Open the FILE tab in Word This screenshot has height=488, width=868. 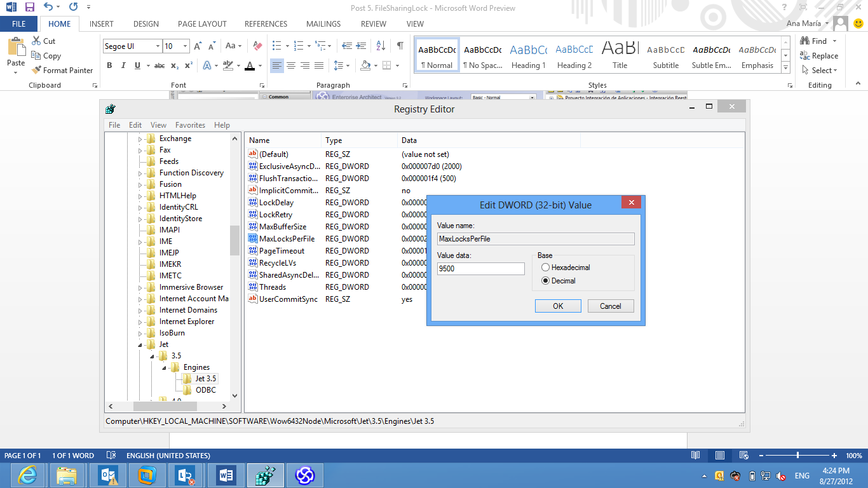pos(19,24)
